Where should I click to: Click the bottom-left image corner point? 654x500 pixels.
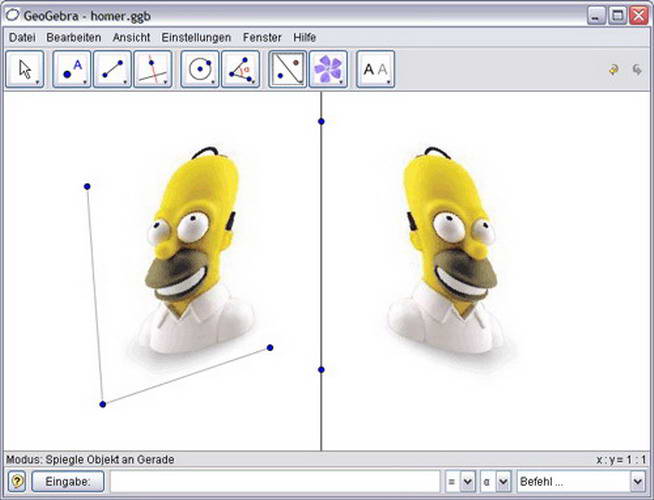coord(103,404)
